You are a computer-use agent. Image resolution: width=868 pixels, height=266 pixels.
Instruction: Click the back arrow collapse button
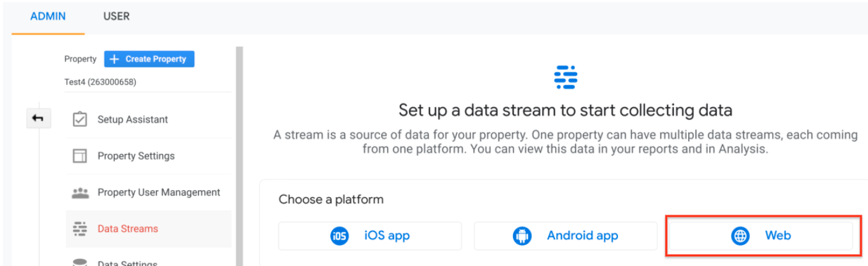click(38, 119)
